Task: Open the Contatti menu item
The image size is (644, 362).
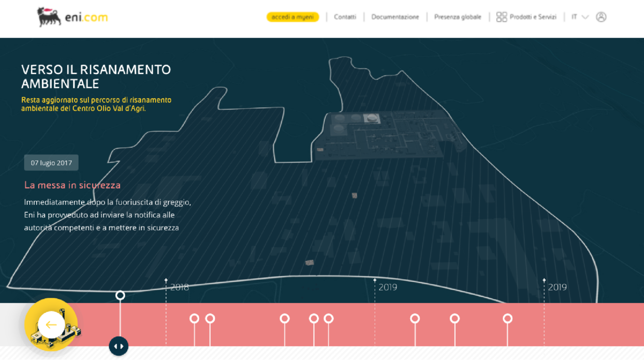Action: 345,17
